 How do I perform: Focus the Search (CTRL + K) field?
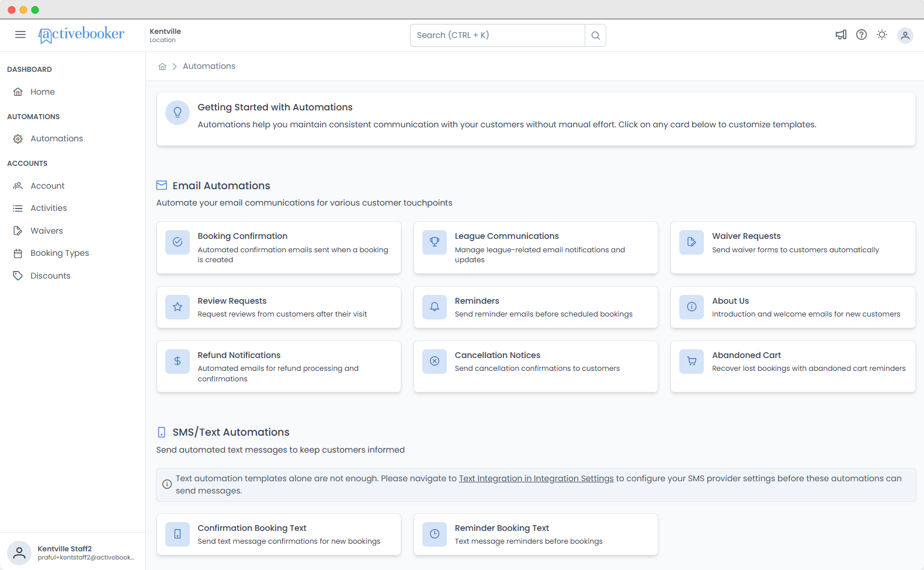tap(498, 35)
